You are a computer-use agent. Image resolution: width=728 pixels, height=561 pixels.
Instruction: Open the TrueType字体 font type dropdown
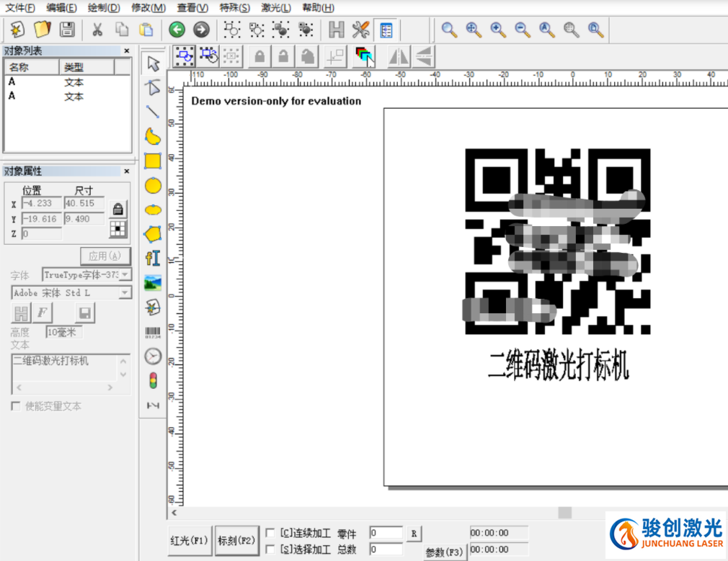pyautogui.click(x=124, y=274)
